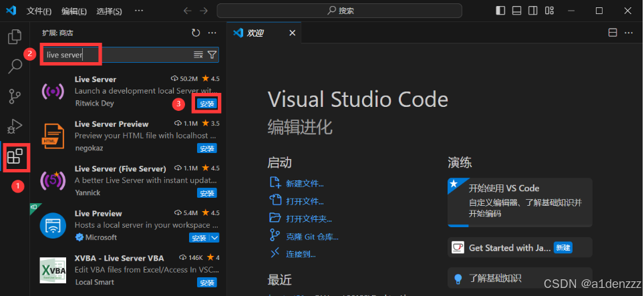Open the Five Server extension icon

click(x=53, y=180)
